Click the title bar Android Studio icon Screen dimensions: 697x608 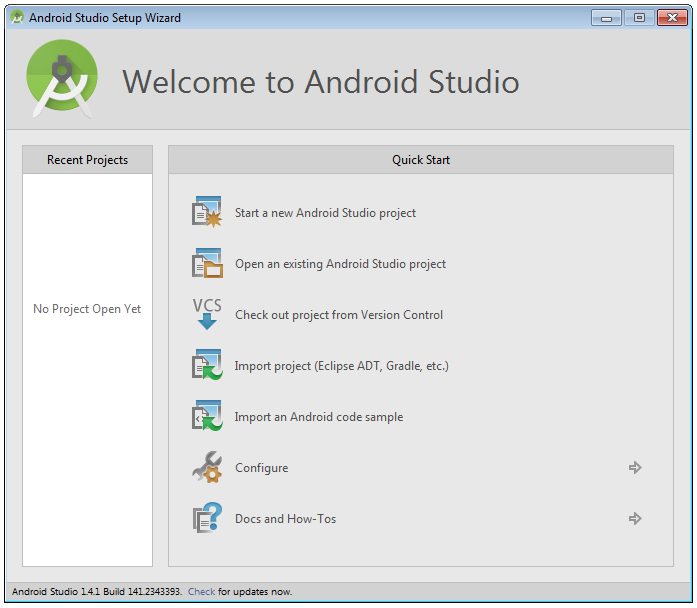pyautogui.click(x=17, y=18)
